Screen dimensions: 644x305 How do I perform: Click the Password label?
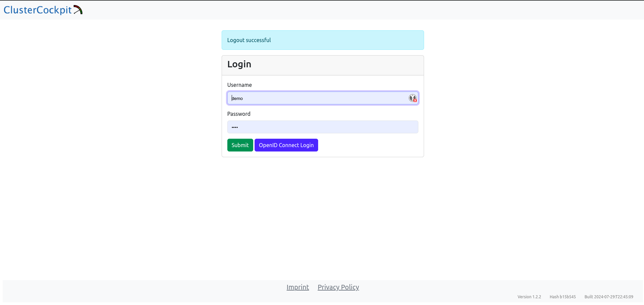pyautogui.click(x=239, y=114)
